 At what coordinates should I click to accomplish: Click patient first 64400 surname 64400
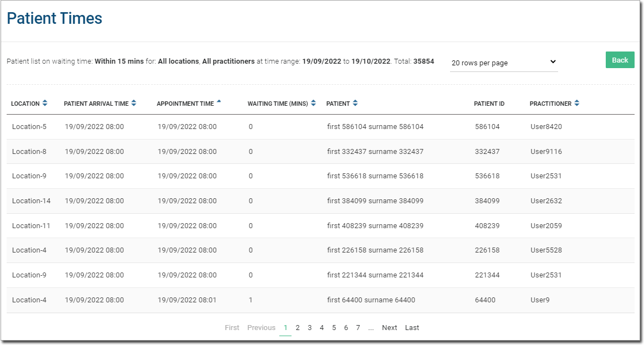pyautogui.click(x=371, y=300)
